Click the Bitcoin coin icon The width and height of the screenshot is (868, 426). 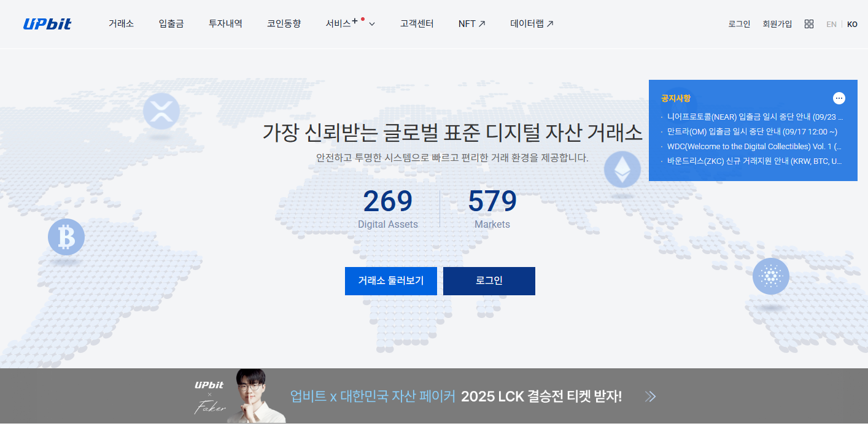tap(66, 237)
